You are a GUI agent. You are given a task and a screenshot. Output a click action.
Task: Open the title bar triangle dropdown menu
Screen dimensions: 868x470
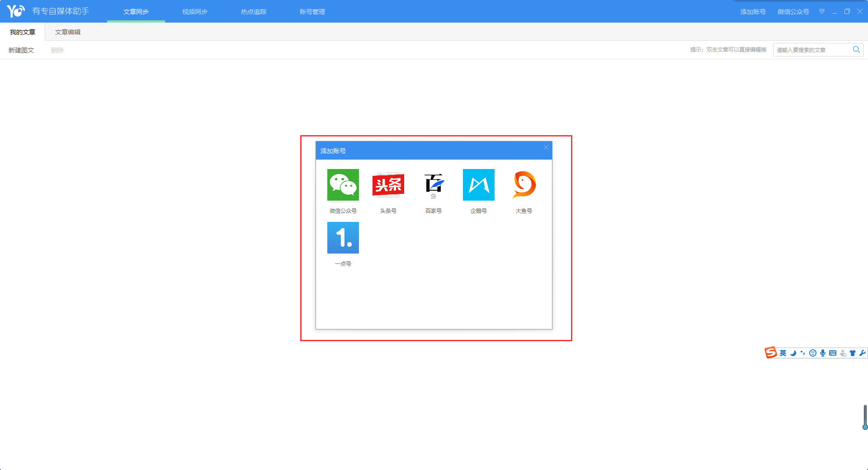(x=822, y=11)
